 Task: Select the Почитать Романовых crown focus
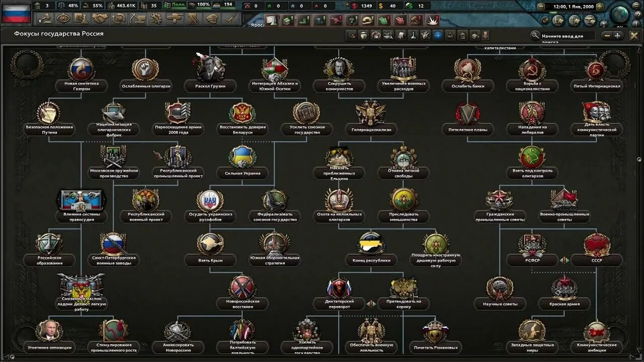[436, 331]
